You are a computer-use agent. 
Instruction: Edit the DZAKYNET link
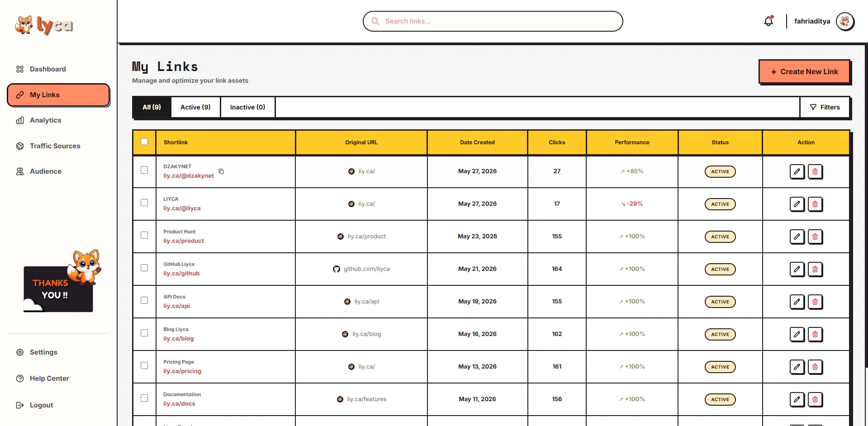click(797, 171)
